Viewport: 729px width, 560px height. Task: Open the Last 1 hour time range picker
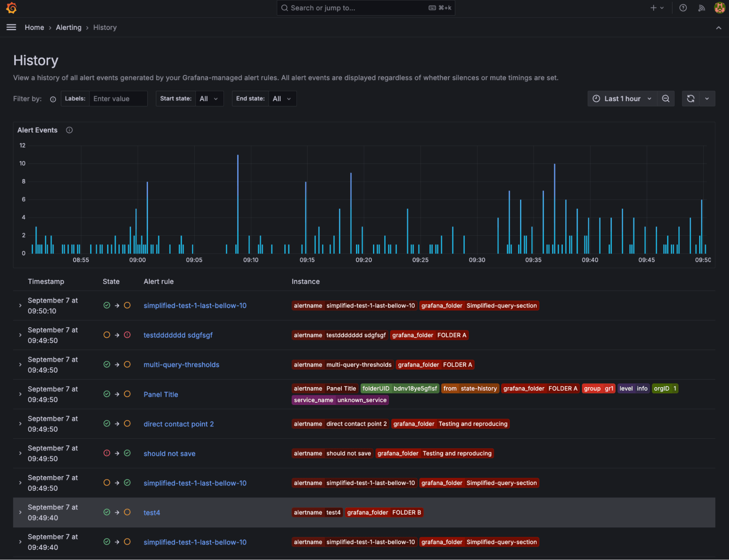pyautogui.click(x=622, y=99)
